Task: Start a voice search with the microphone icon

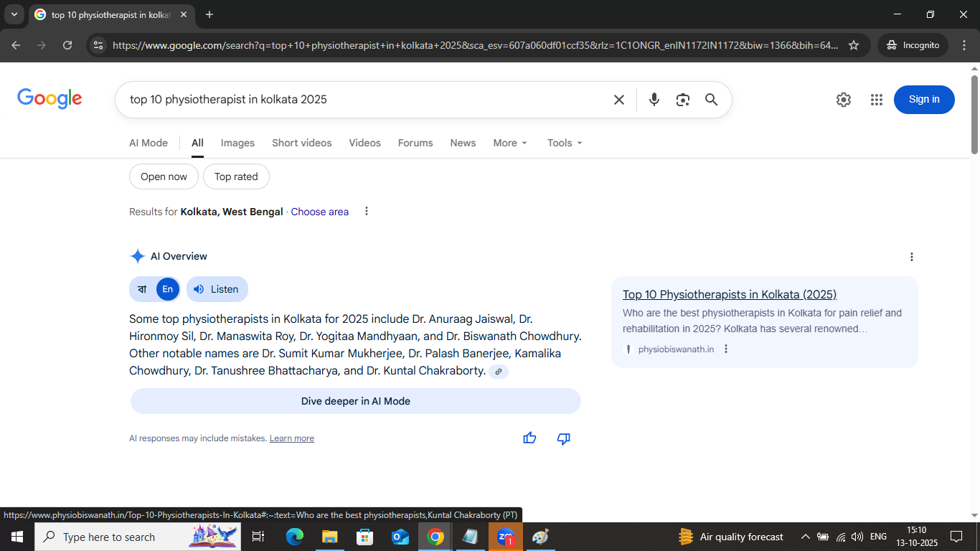Action: (x=654, y=100)
